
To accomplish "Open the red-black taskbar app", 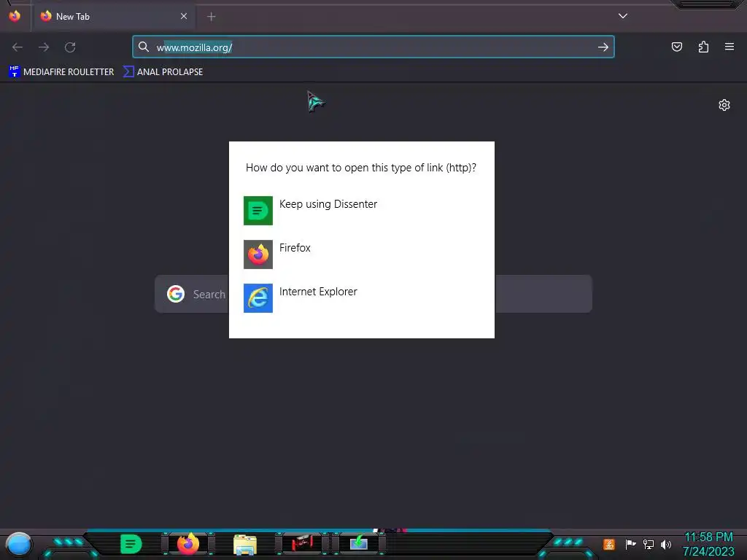I will tap(302, 543).
